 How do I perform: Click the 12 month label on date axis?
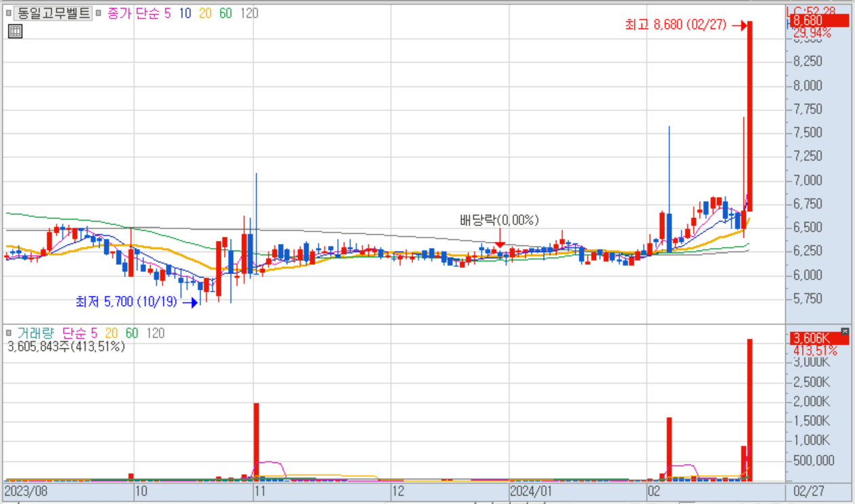pos(398,490)
